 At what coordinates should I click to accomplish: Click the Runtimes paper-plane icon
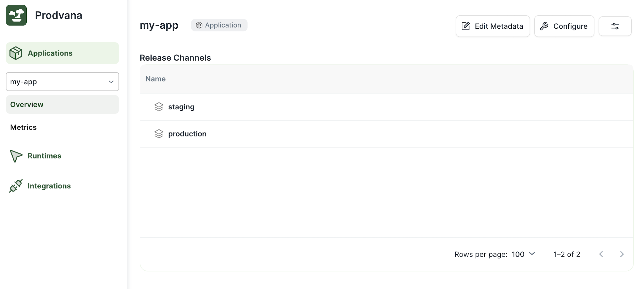click(16, 156)
